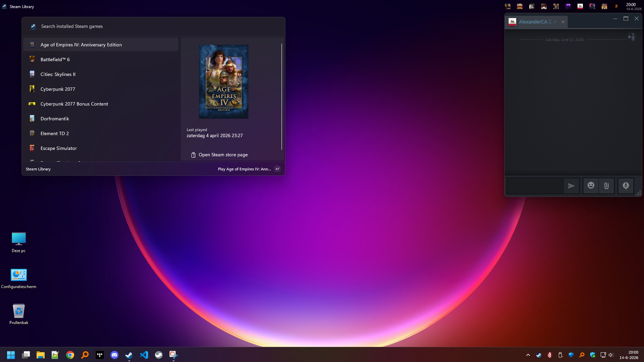Click the purple avatar in the top bar
The image size is (644, 362).
[x=568, y=6]
